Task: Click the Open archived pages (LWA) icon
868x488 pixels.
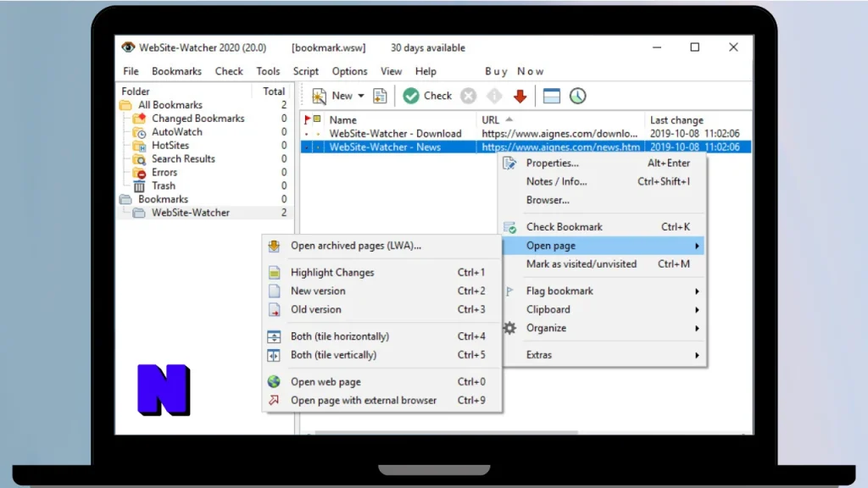Action: coord(274,246)
